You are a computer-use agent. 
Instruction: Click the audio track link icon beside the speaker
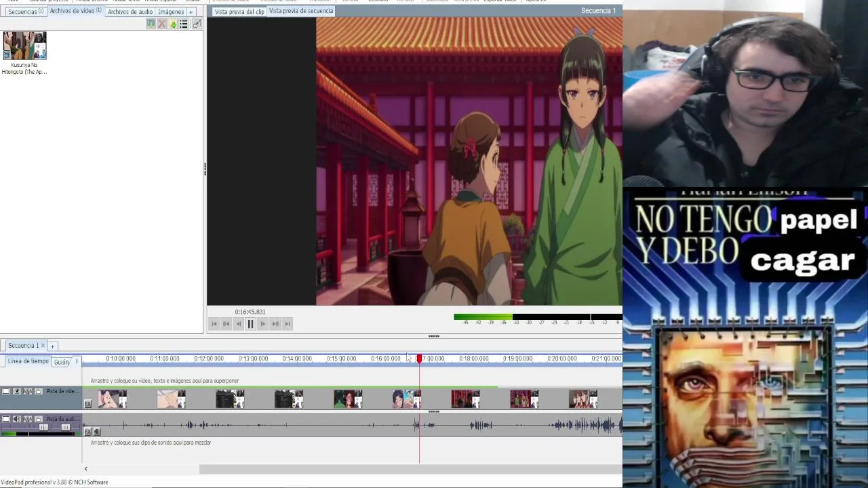[28, 419]
